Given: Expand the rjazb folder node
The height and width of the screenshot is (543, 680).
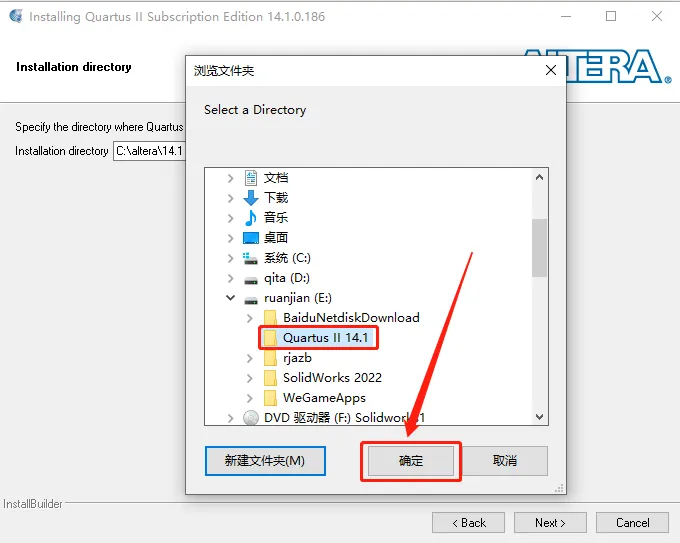Looking at the screenshot, I should [x=250, y=358].
